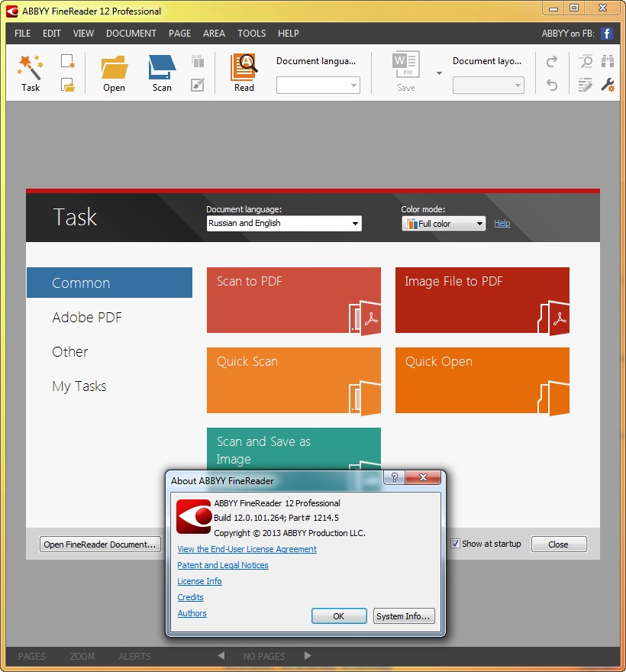The height and width of the screenshot is (672, 626).
Task: Start the Quick Open task
Action: [x=482, y=380]
